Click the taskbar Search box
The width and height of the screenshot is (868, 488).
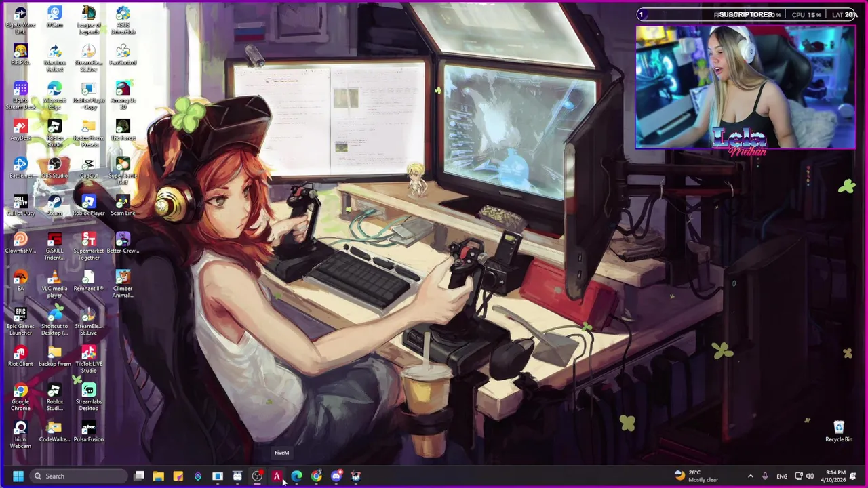click(79, 476)
